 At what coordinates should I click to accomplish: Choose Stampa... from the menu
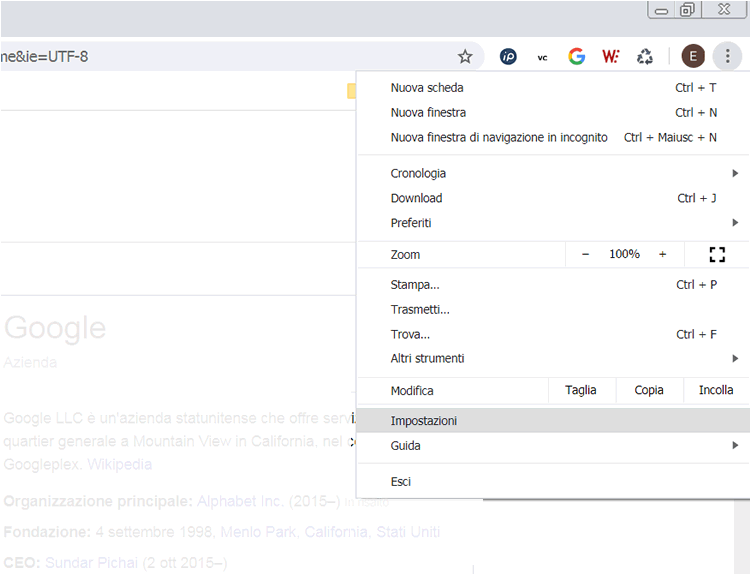(553, 285)
